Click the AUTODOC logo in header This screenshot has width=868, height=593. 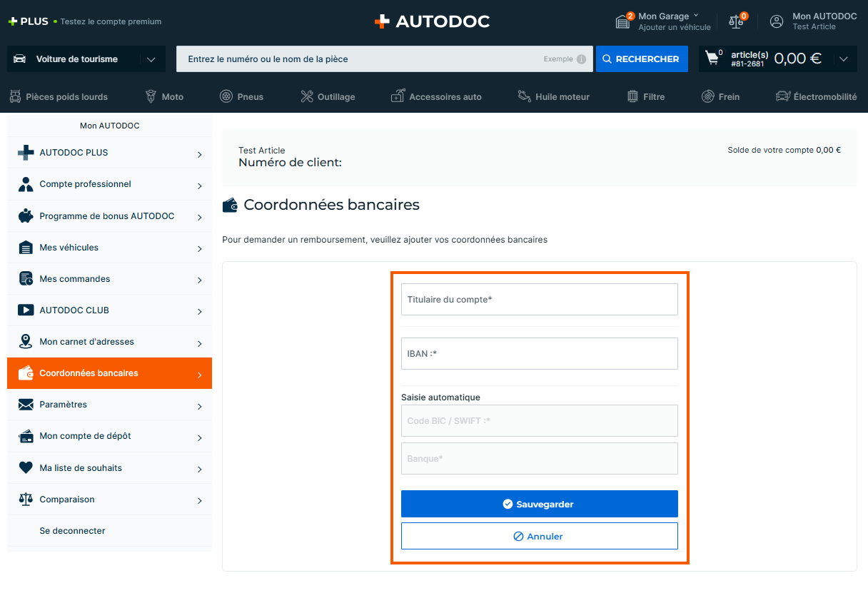click(433, 21)
